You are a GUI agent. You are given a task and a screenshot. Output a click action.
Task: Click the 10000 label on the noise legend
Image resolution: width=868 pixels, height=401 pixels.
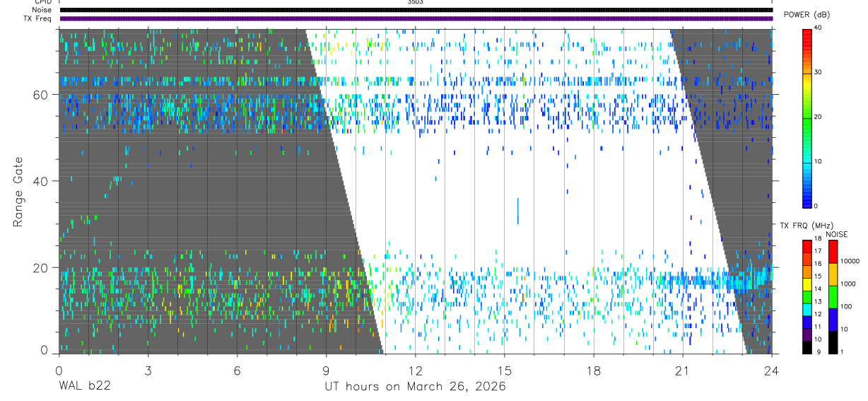tap(849, 261)
